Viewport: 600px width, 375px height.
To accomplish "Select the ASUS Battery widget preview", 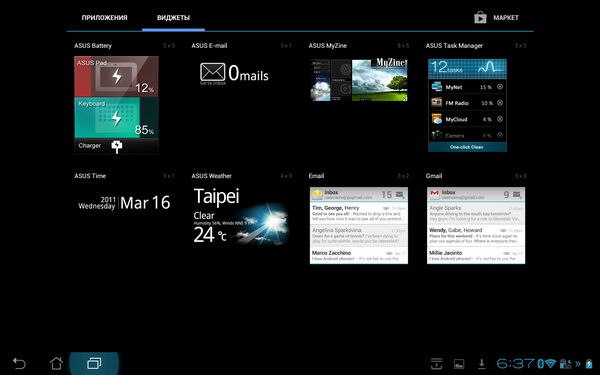I will coord(116,105).
